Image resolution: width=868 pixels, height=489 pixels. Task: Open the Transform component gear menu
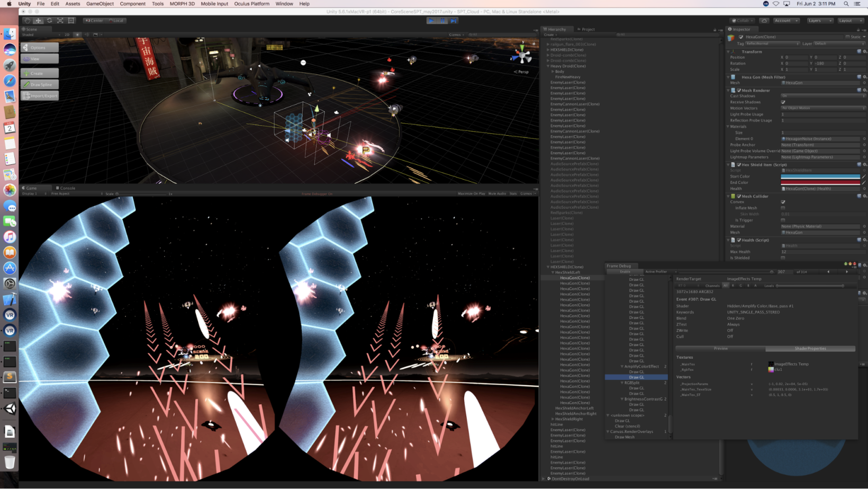(865, 51)
